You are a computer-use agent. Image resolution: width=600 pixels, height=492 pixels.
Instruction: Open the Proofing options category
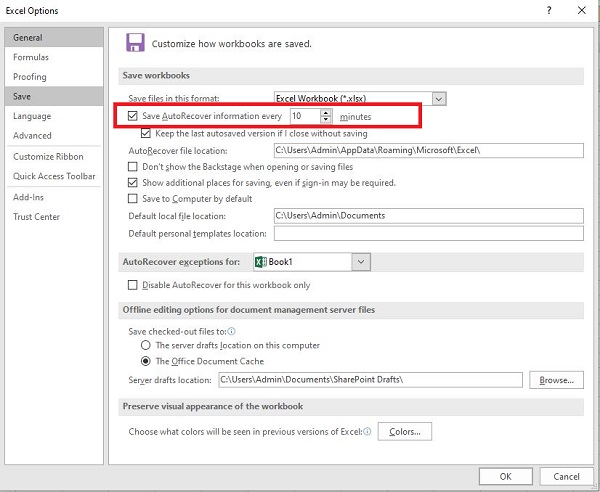(x=54, y=77)
